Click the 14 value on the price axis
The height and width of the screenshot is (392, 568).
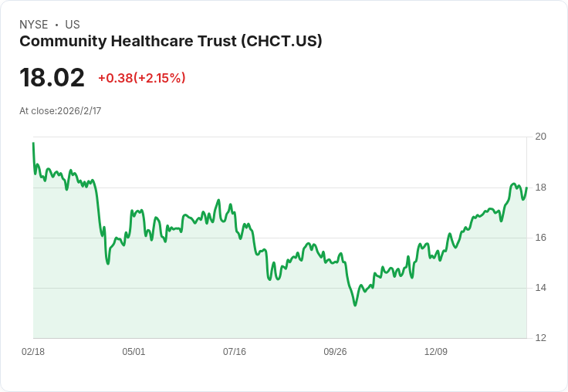[x=540, y=288]
